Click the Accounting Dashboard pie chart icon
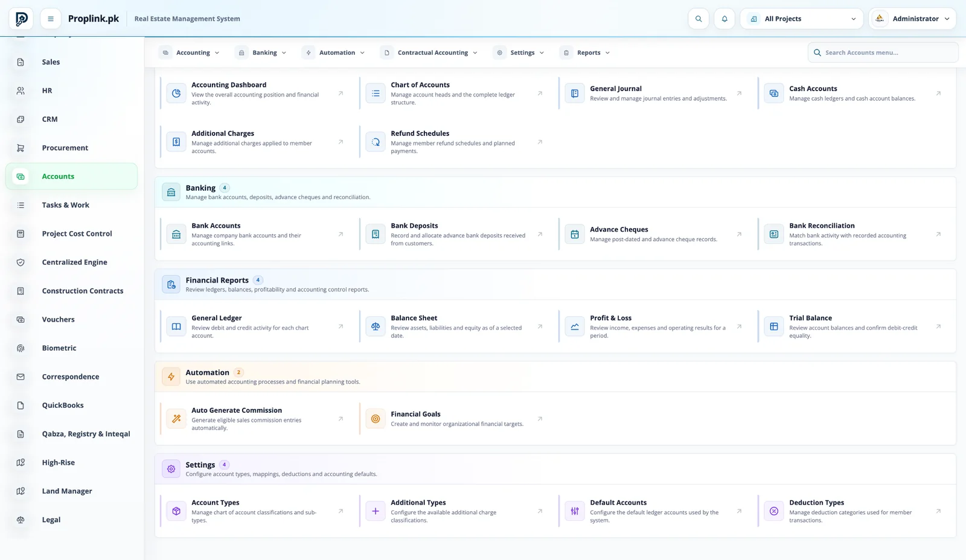 (176, 94)
